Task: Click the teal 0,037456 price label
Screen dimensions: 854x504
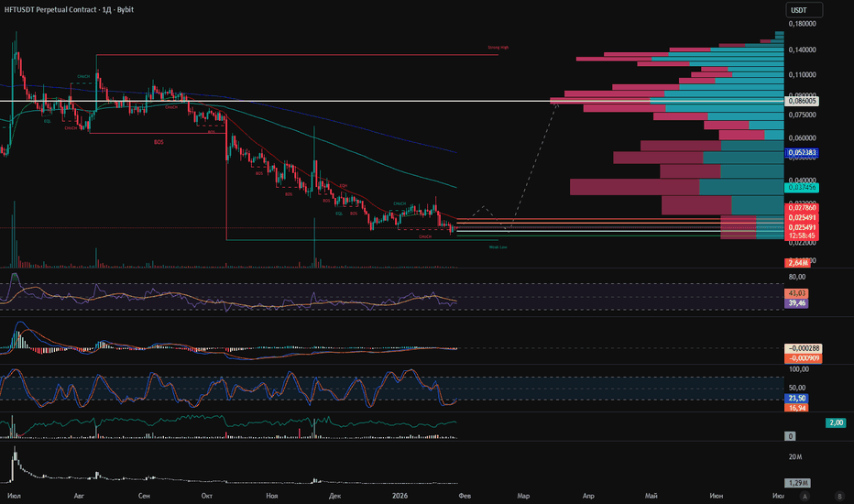Action: (x=802, y=188)
